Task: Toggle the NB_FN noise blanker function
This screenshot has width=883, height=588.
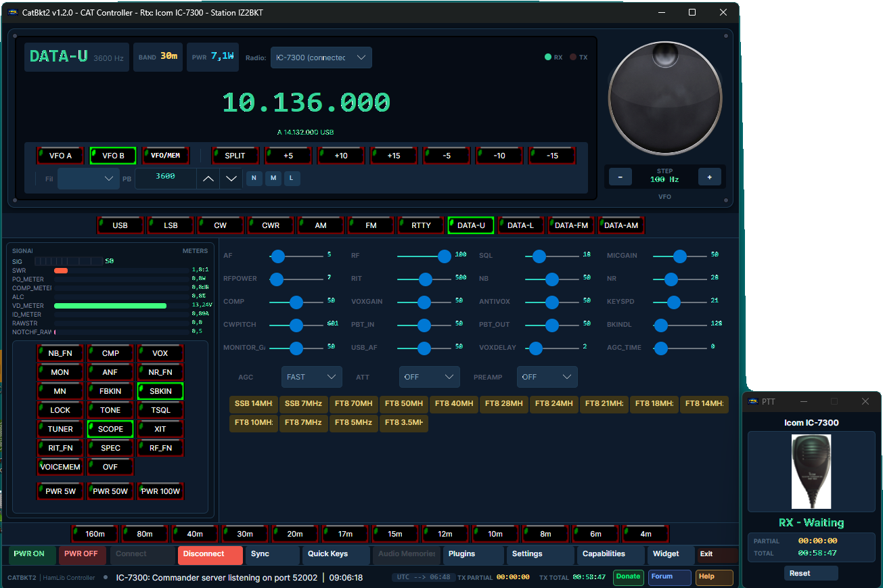Action: click(x=60, y=353)
